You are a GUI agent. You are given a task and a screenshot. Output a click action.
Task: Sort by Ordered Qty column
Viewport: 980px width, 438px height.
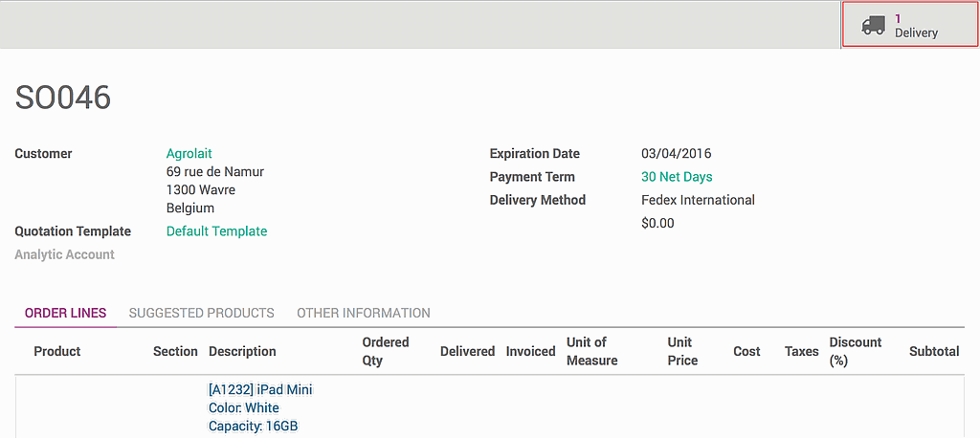point(385,351)
